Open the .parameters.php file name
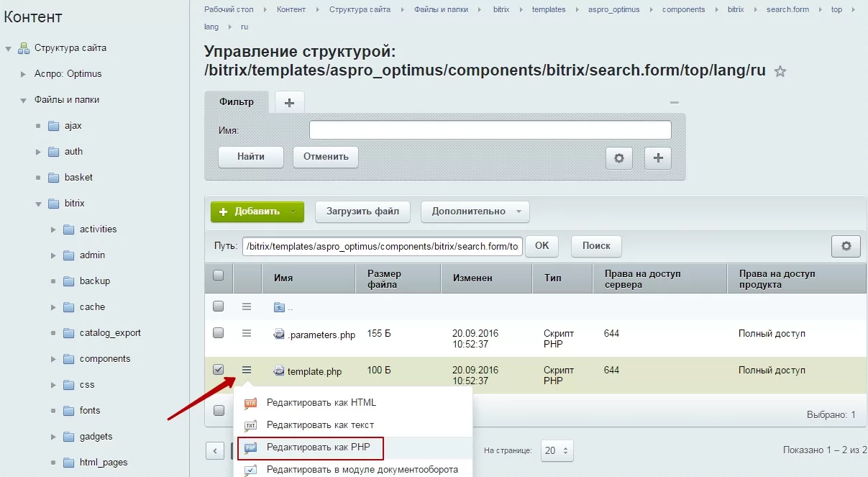Viewport: 868px width, 477px height. [321, 335]
